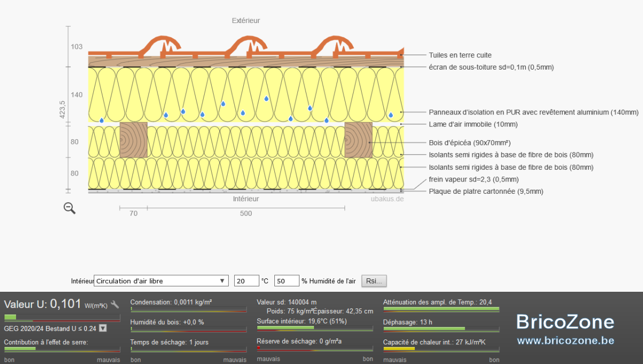Click the Rsi... button
The width and height of the screenshot is (643, 364).
pyautogui.click(x=374, y=281)
